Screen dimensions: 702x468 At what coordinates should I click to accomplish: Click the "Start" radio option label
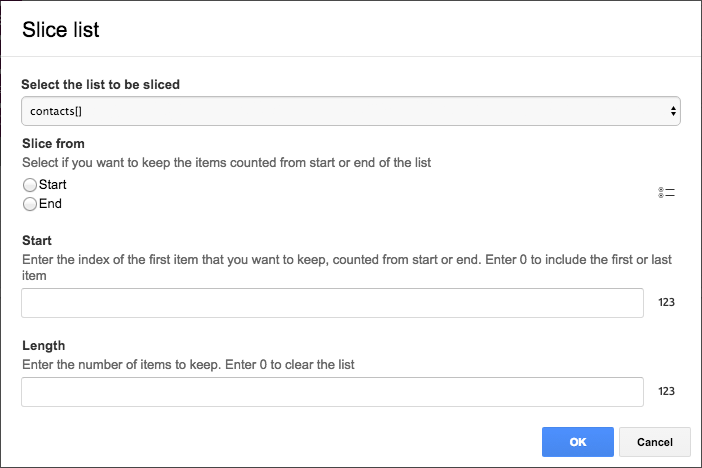pos(52,185)
